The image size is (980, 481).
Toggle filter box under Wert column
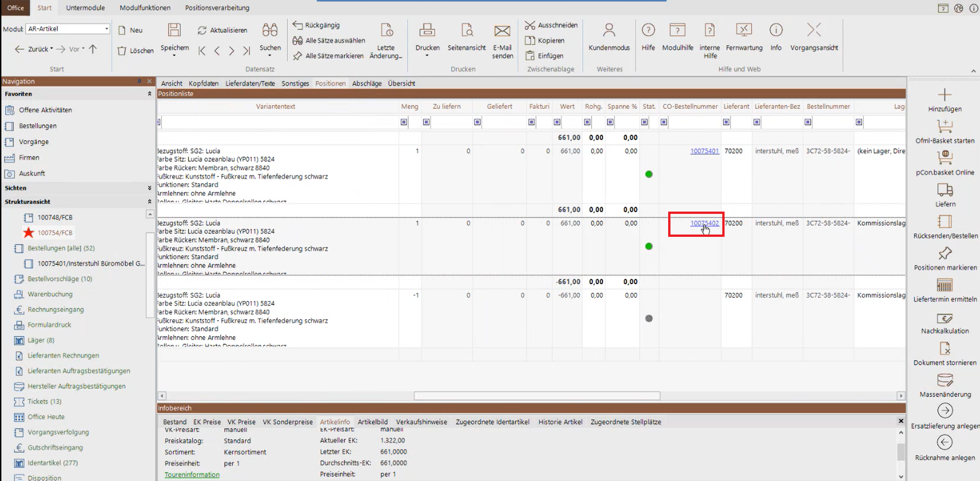click(x=557, y=122)
